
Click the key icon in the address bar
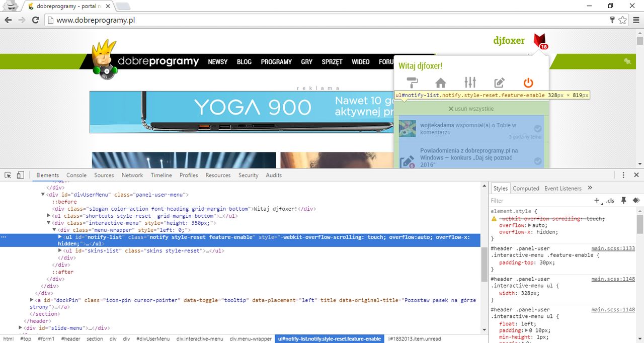(612, 20)
